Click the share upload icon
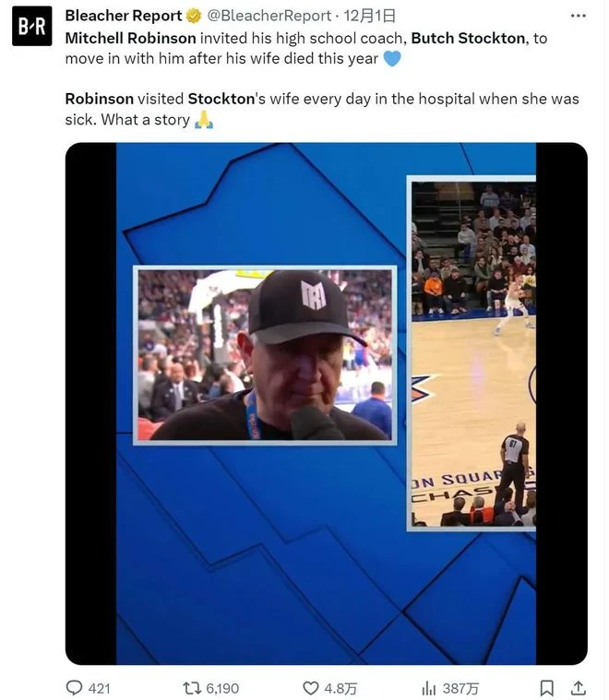Image resolution: width=609 pixels, height=700 pixels. (579, 688)
